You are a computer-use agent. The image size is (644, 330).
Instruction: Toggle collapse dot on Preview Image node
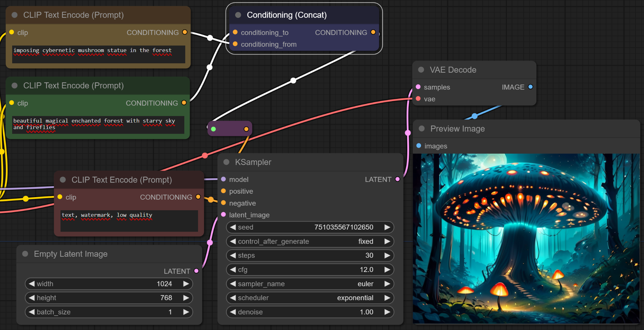click(422, 129)
